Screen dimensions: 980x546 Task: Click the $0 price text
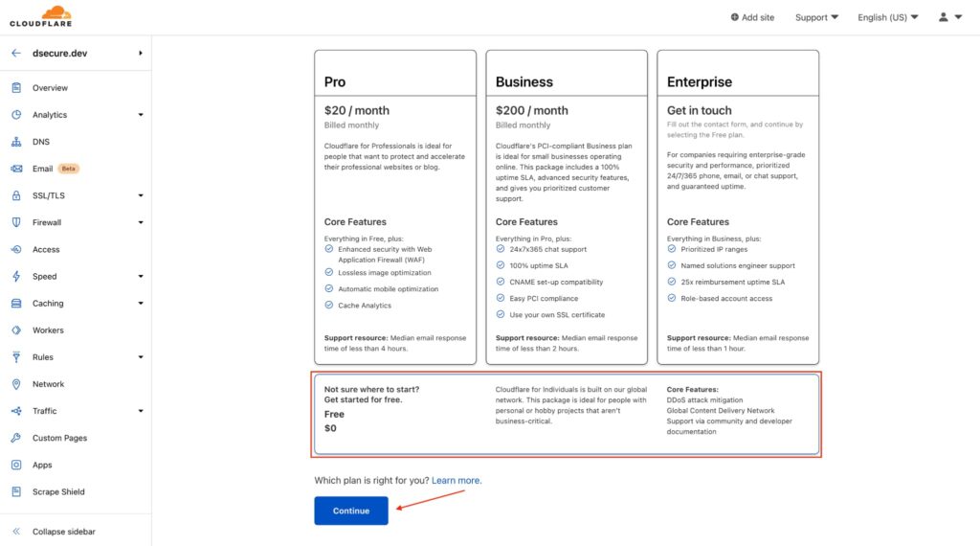330,428
